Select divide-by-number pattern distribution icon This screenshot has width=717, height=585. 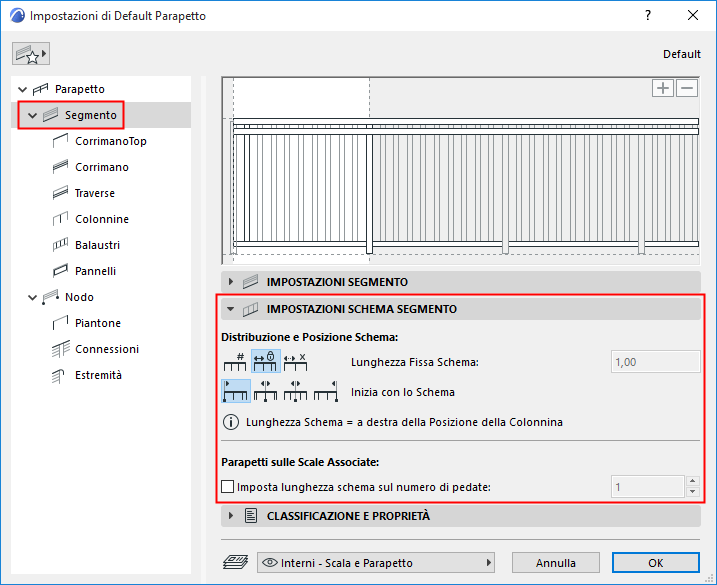coord(235,362)
